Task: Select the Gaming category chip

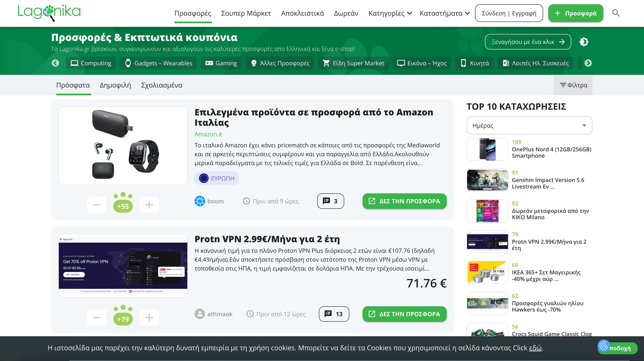Action: point(221,63)
